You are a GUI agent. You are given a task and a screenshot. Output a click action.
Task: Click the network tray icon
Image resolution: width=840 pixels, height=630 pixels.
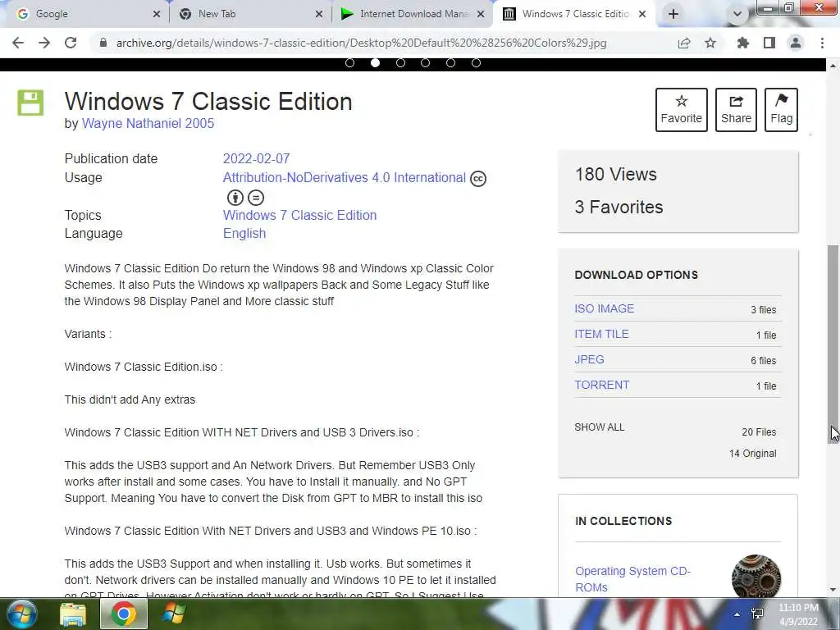757,614
